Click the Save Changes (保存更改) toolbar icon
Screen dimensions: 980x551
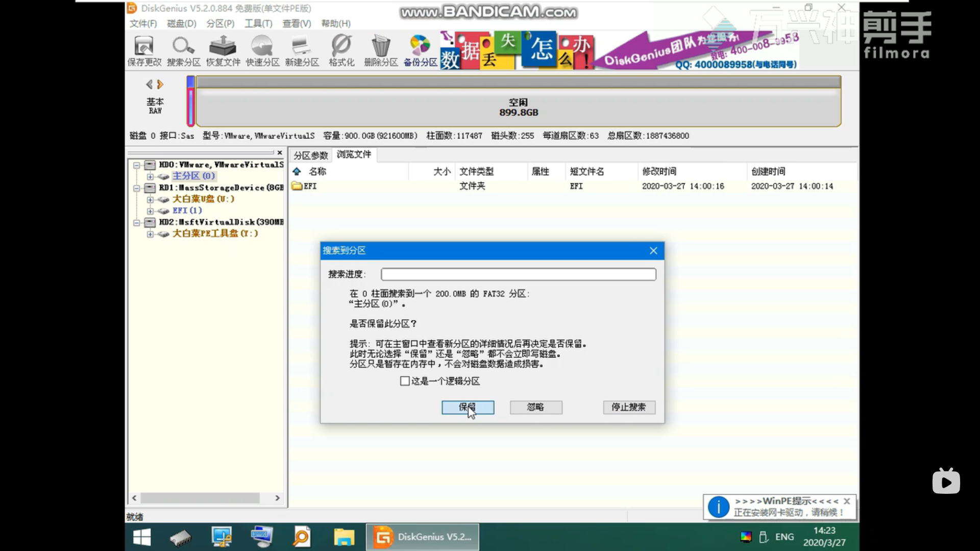144,51
